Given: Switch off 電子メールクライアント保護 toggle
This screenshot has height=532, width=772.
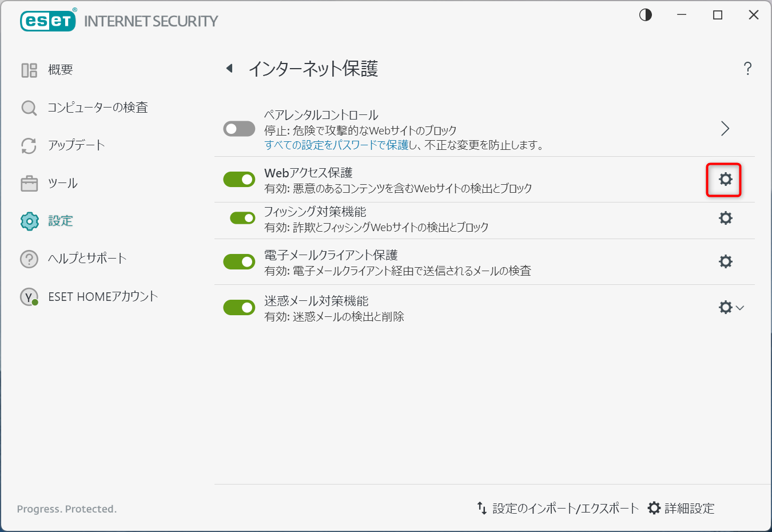Looking at the screenshot, I should pyautogui.click(x=239, y=261).
